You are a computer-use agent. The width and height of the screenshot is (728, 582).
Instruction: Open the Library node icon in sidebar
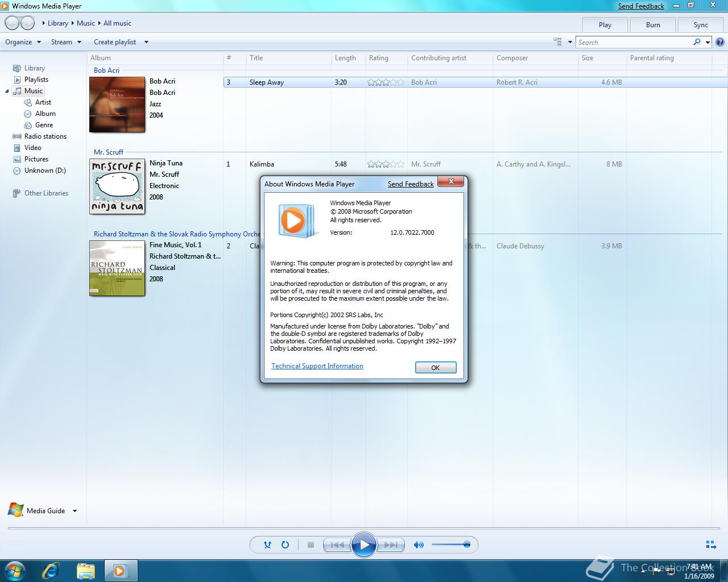point(17,68)
